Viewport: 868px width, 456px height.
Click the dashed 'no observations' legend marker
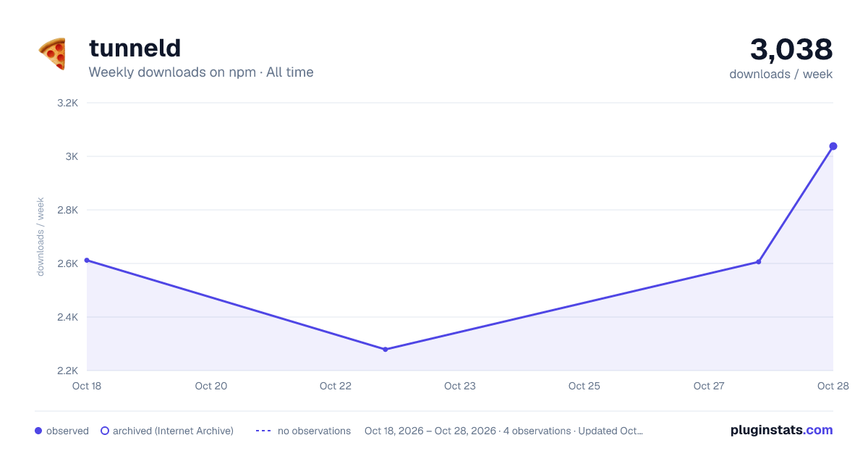(x=263, y=431)
